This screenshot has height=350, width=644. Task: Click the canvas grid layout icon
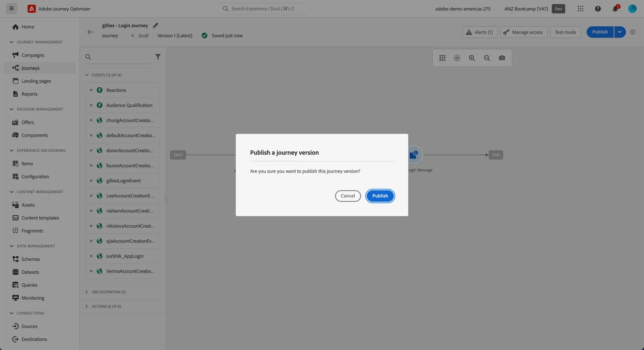442,58
